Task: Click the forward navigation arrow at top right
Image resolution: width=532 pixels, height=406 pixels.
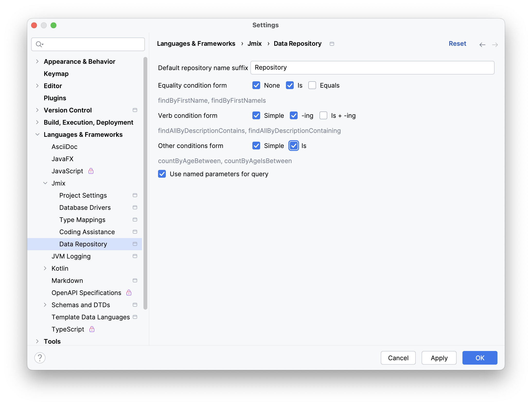Action: click(x=495, y=45)
